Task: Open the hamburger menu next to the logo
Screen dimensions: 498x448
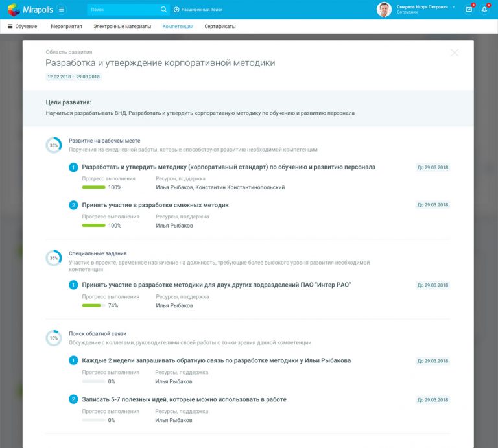Action: [61, 10]
